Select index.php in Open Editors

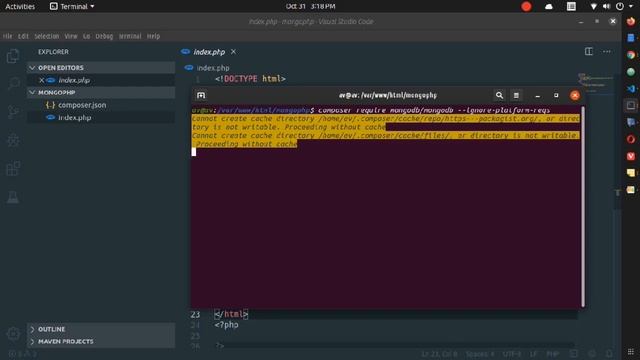74,80
